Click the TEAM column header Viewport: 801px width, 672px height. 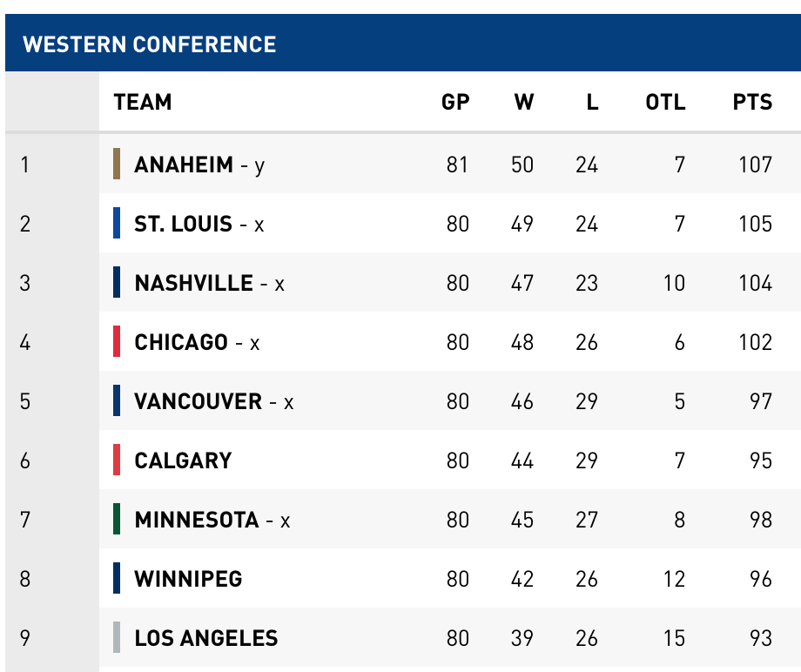(143, 102)
